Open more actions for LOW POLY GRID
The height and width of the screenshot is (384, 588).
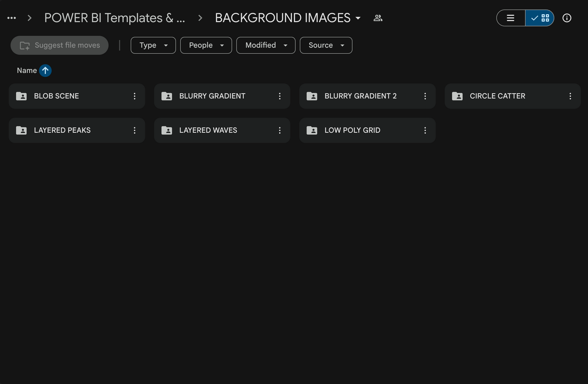(425, 130)
